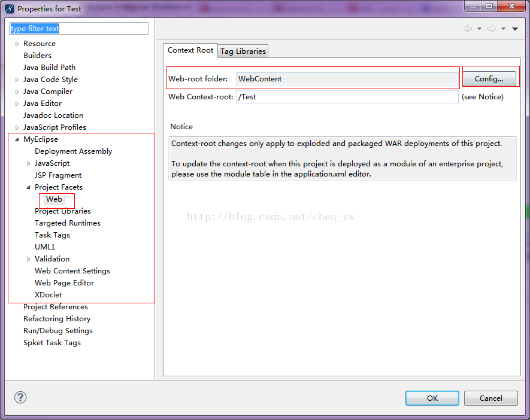Select the Java Code Style label
This screenshot has height=420, width=530.
pyautogui.click(x=50, y=80)
